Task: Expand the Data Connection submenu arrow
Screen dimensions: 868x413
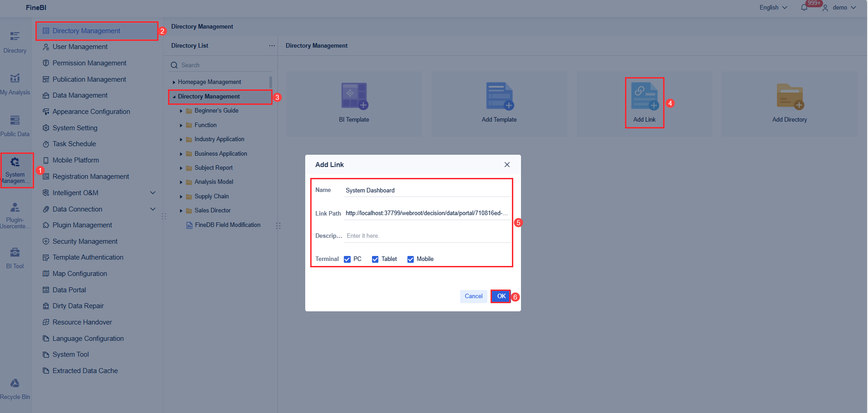Action: coord(153,209)
